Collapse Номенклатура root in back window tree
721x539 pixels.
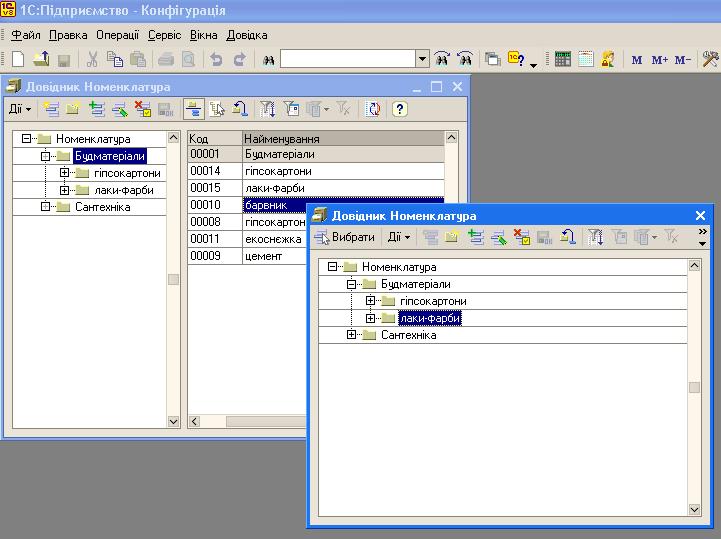[x=26, y=138]
